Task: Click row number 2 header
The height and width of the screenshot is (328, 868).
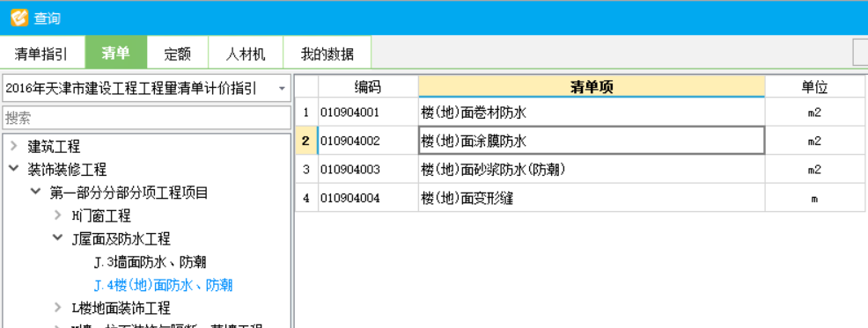Action: pos(306,141)
